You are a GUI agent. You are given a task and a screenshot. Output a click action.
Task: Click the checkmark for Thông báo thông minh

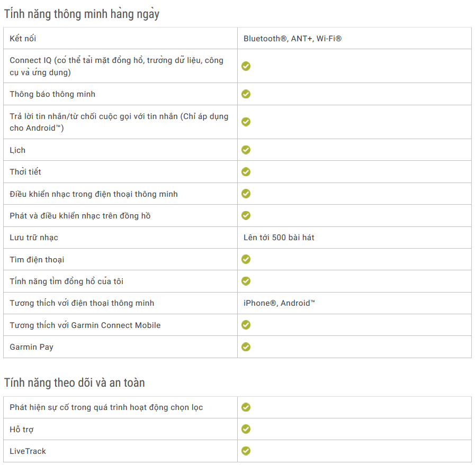pos(246,94)
